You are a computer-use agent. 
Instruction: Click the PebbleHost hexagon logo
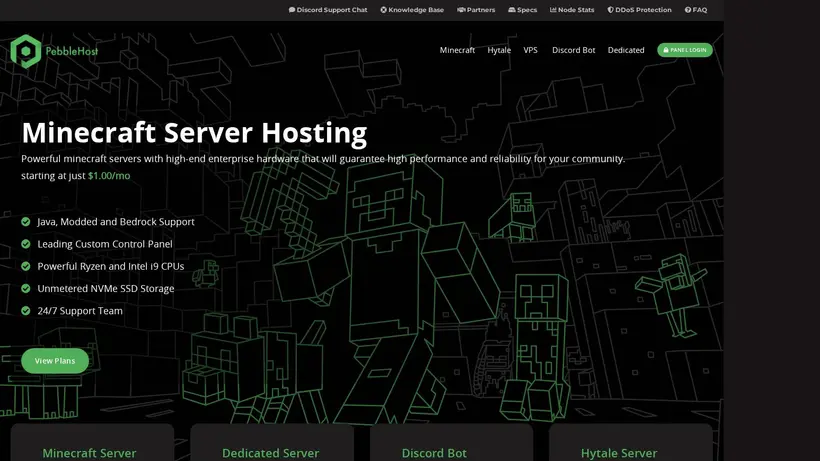(x=26, y=51)
